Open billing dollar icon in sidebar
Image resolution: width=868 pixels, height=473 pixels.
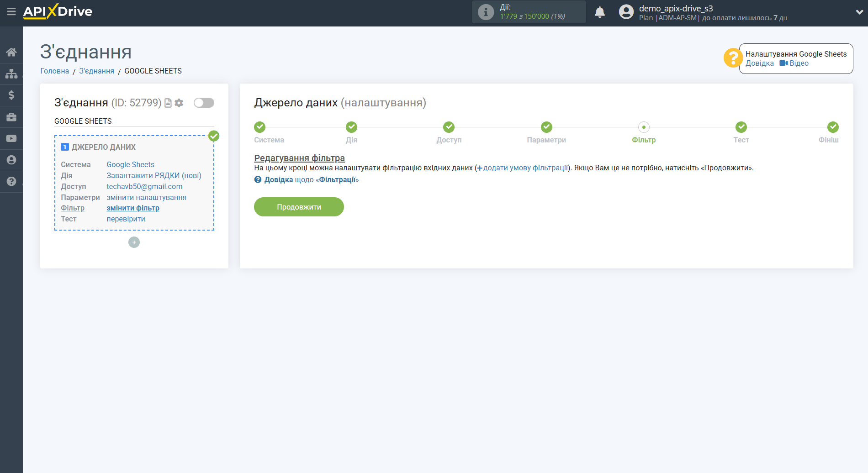point(11,95)
